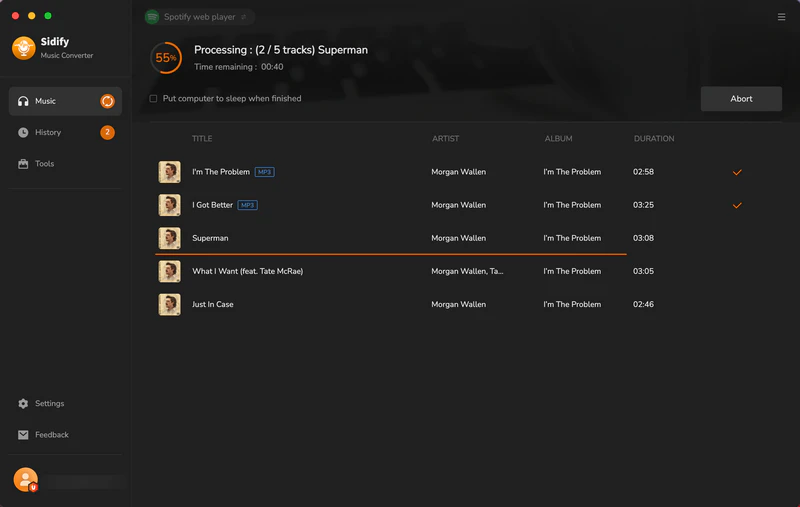Viewport: 800px width, 507px height.
Task: Enable Put computer to sleep when finished
Action: pos(153,98)
